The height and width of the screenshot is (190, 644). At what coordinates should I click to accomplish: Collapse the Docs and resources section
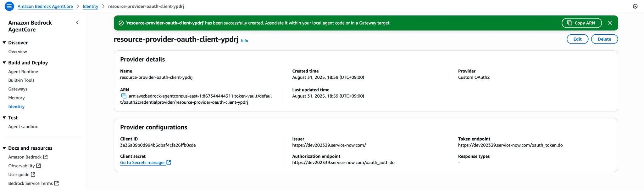(x=4, y=148)
